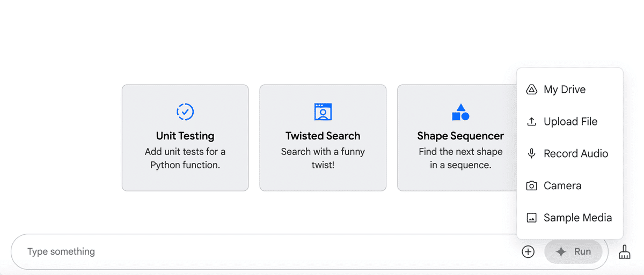Choose Upload File menu option
Image resolution: width=644 pixels, height=275 pixels.
coord(570,122)
